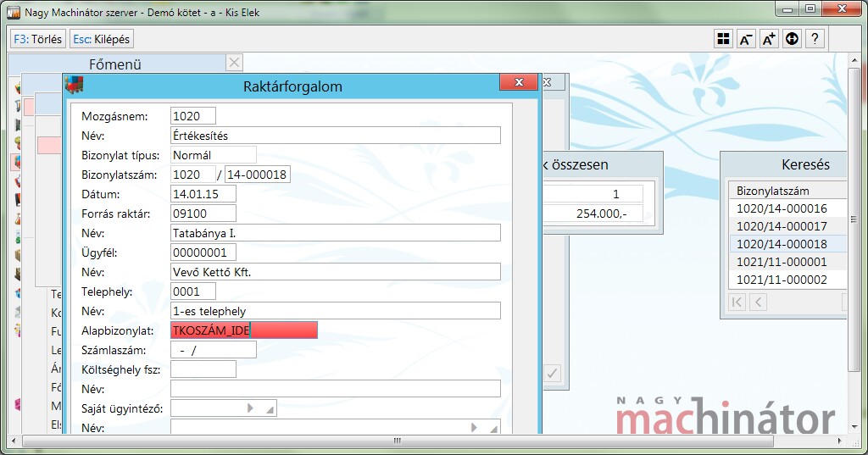Click vertical scrollbar up arrow
This screenshot has width=868, height=455.
tap(854, 58)
